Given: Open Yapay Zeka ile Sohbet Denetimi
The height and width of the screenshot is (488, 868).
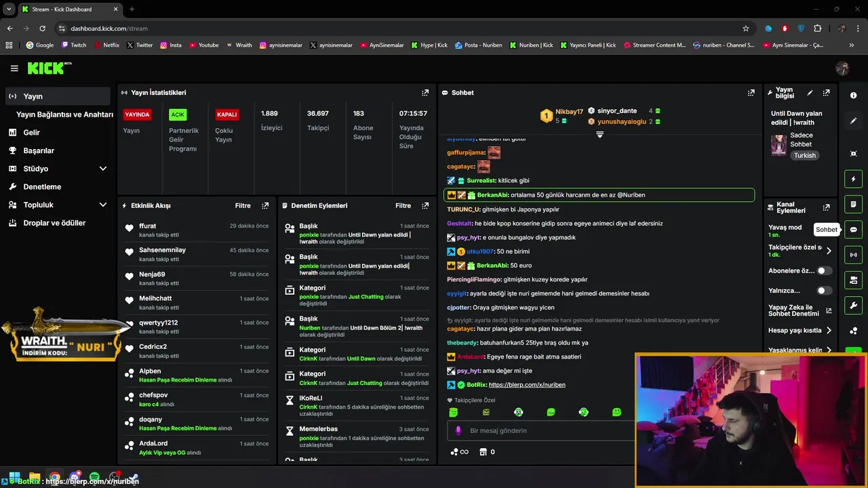Looking at the screenshot, I should 800,310.
